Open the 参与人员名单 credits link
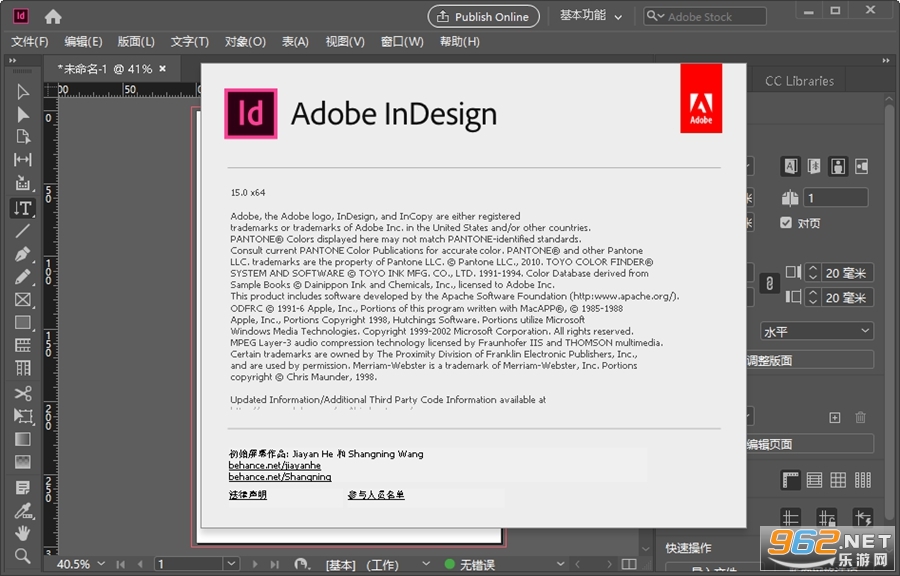Screen dimensions: 900x576 click(x=376, y=495)
